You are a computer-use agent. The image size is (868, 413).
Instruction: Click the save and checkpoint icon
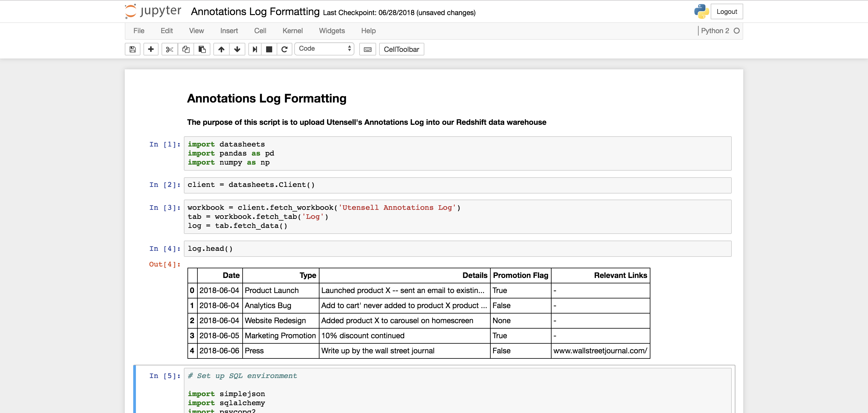[x=132, y=49]
